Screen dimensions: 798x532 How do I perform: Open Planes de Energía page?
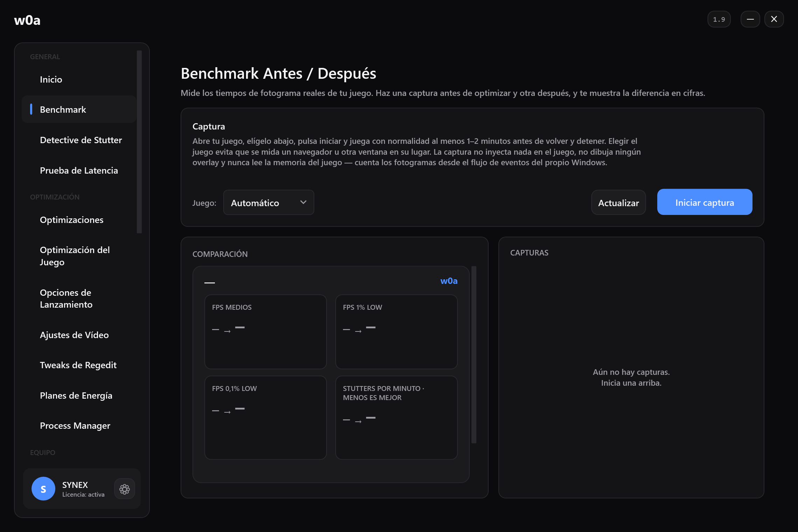click(79, 395)
